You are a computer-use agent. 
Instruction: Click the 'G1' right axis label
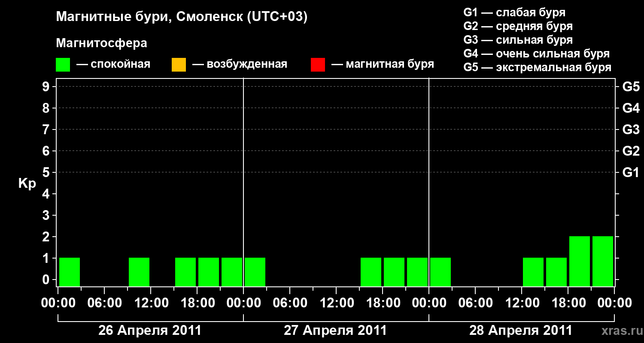pos(631,172)
